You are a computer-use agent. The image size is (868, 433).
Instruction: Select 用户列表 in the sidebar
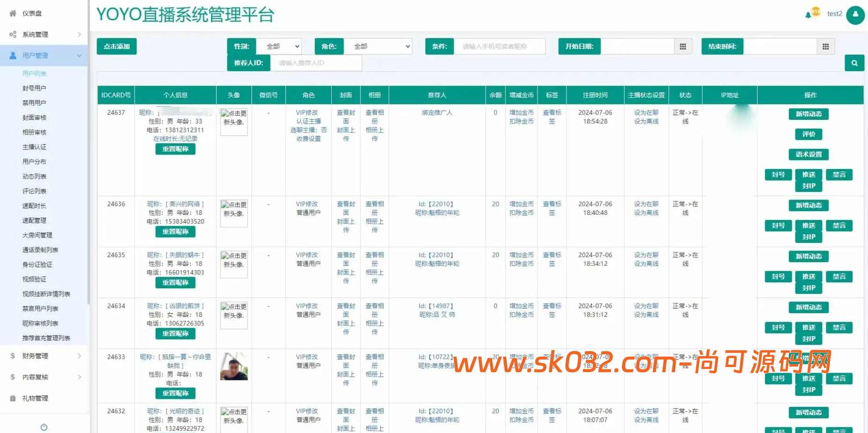click(x=34, y=73)
